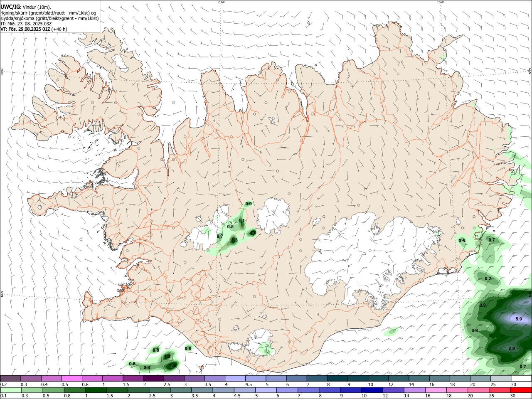Image resolution: width=532 pixels, height=399 pixels.
Task: Click the 0.6 precipitation value off the southwest coast
Action: pos(132,364)
